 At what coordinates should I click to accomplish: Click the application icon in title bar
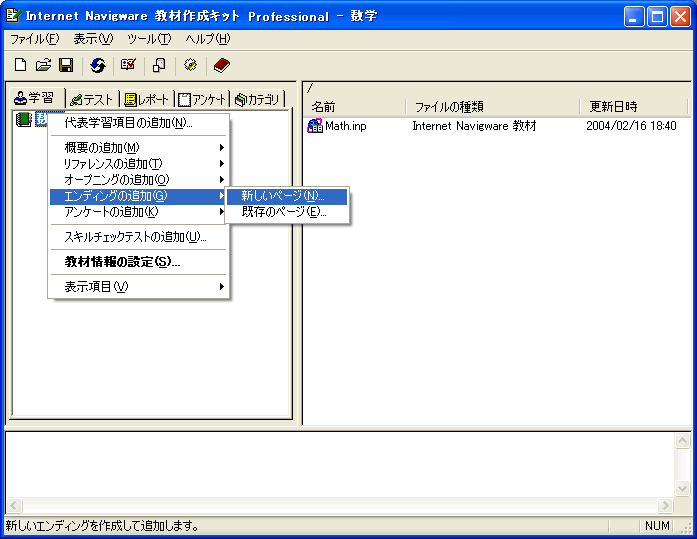point(13,16)
